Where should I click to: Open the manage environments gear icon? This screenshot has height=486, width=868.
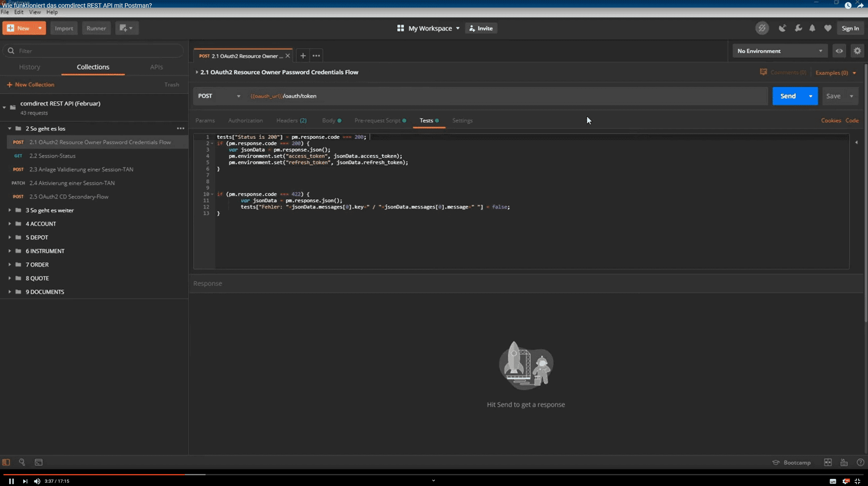point(857,51)
